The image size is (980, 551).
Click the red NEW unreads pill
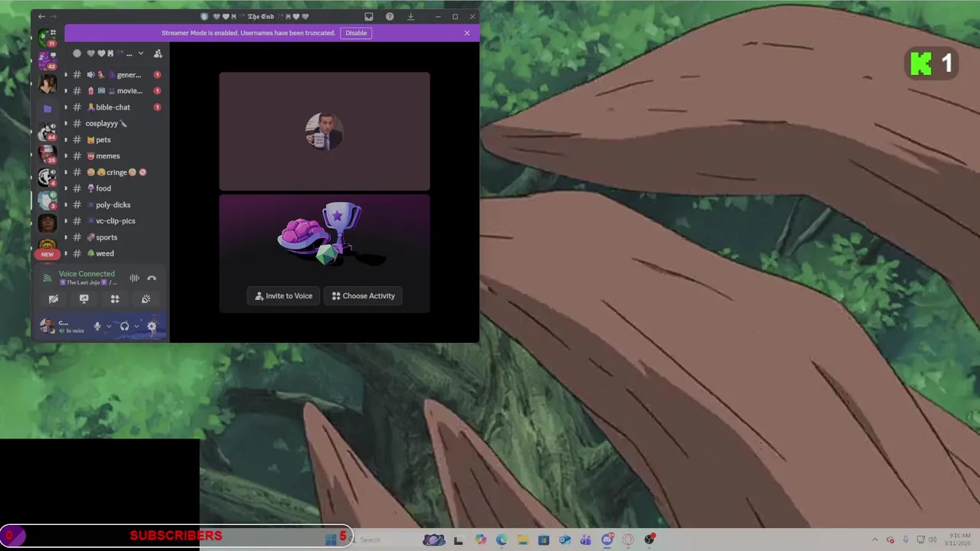pyautogui.click(x=47, y=254)
